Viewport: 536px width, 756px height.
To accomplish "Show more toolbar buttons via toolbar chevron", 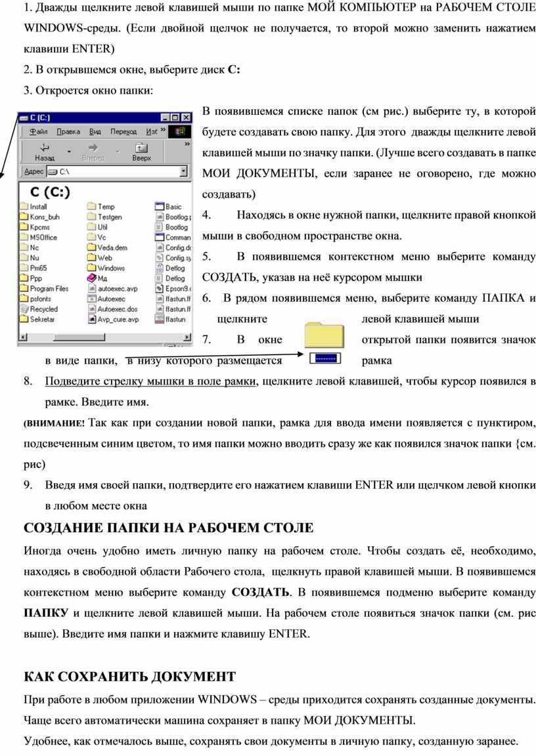I will click(x=187, y=144).
